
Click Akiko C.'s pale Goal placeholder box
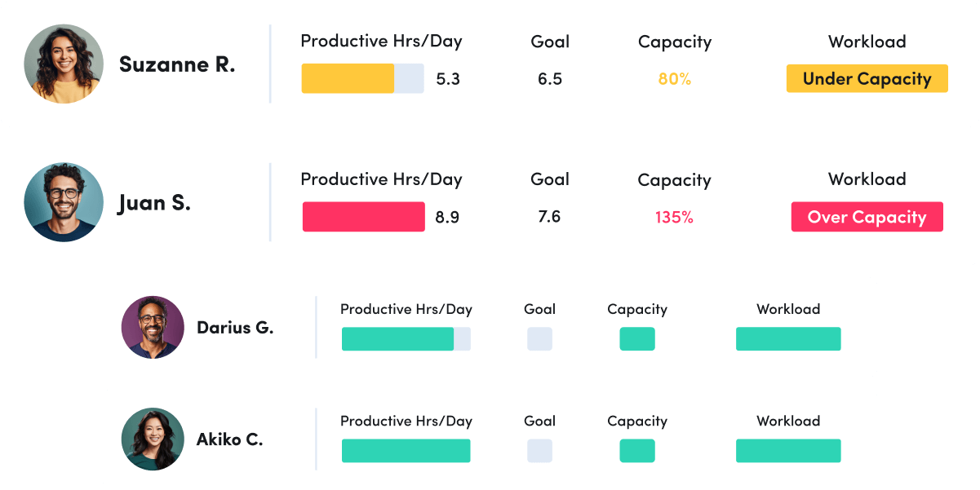coord(539,450)
